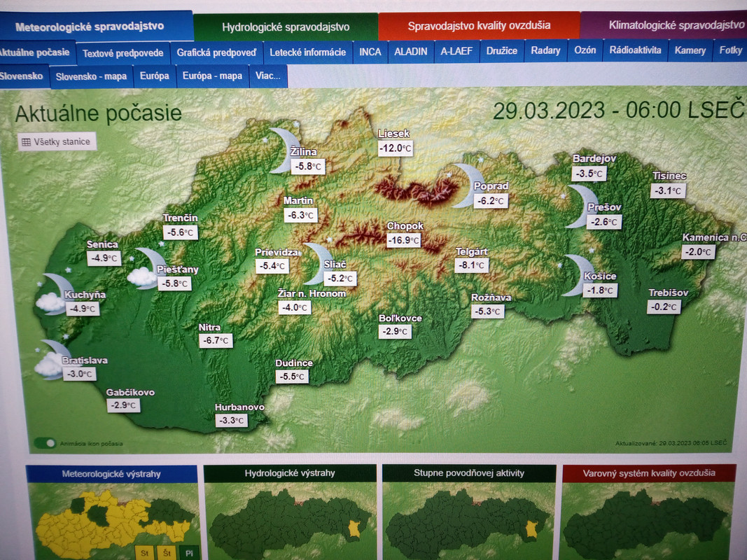
Task: Open the Ozón tab
Action: pos(585,50)
